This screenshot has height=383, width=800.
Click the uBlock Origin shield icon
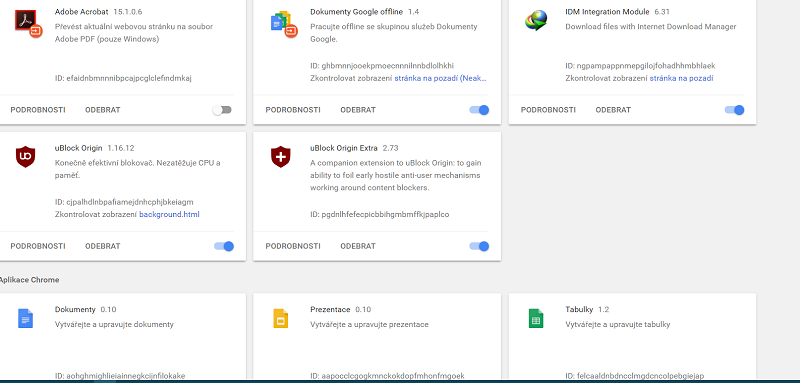[x=25, y=157]
